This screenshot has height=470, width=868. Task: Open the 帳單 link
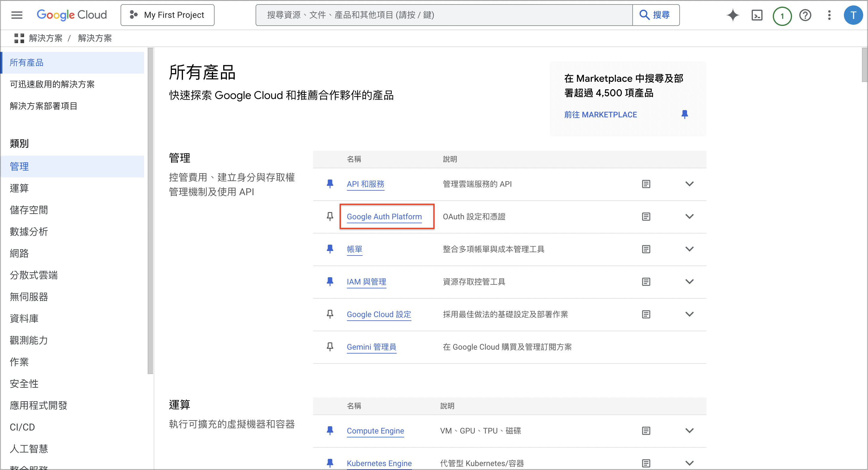click(x=354, y=249)
